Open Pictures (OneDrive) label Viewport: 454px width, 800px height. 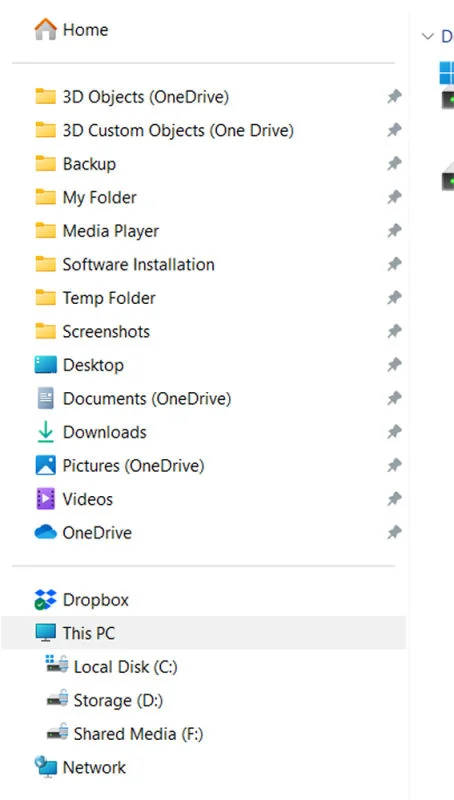click(x=133, y=465)
